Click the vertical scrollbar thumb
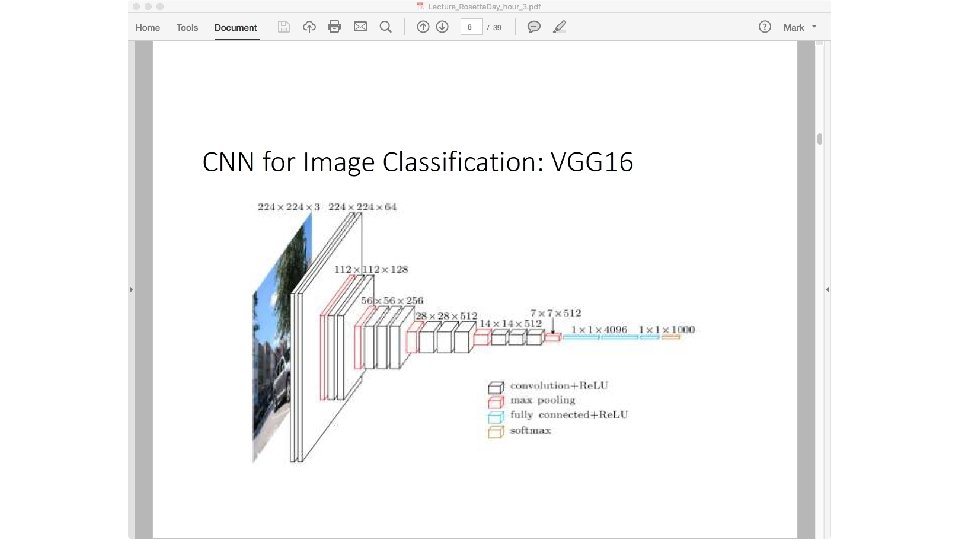This screenshot has height=540, width=960. coord(819,139)
